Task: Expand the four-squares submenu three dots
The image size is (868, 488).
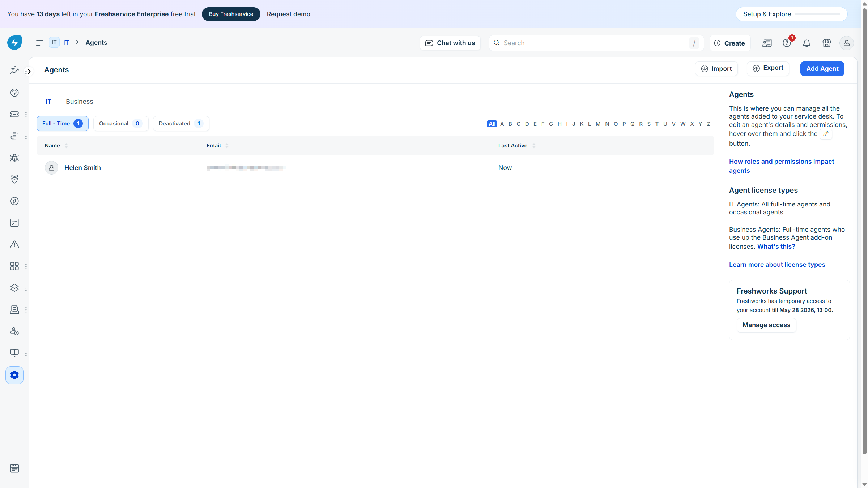Action: coord(26,266)
